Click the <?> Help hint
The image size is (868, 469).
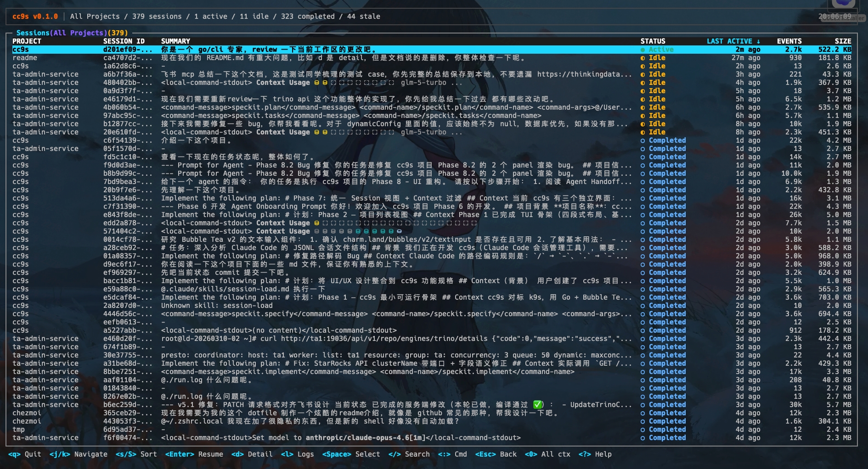(595, 454)
